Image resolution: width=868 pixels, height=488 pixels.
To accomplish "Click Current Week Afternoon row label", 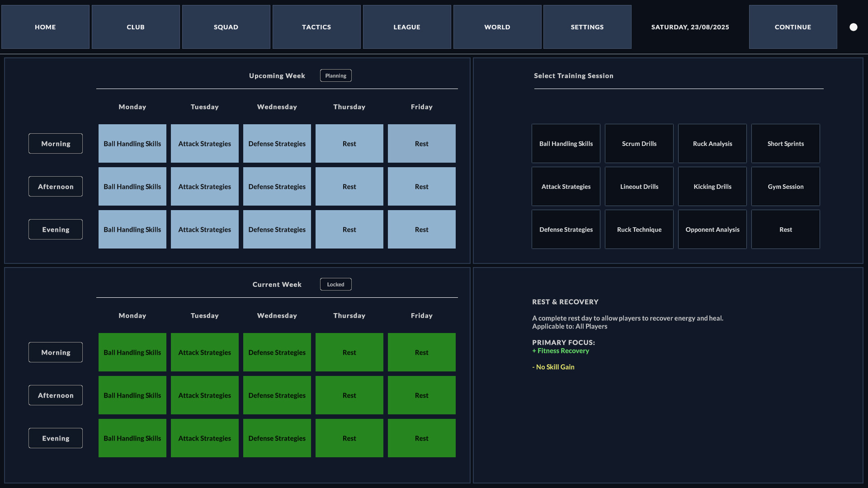I will pos(56,395).
